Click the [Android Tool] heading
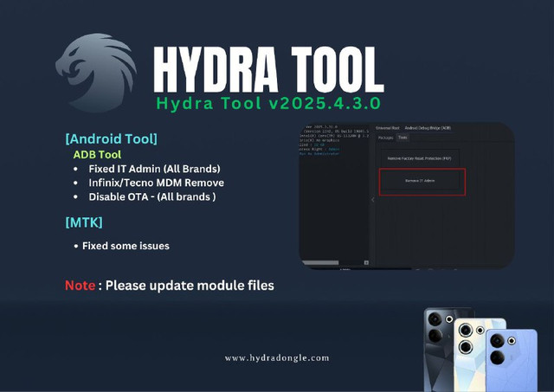 point(112,138)
